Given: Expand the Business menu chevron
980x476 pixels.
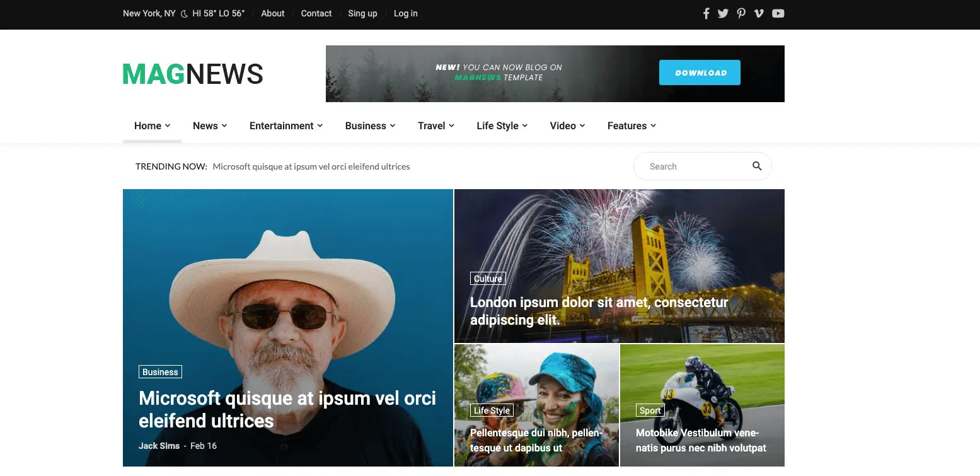Looking at the screenshot, I should pyautogui.click(x=393, y=125).
